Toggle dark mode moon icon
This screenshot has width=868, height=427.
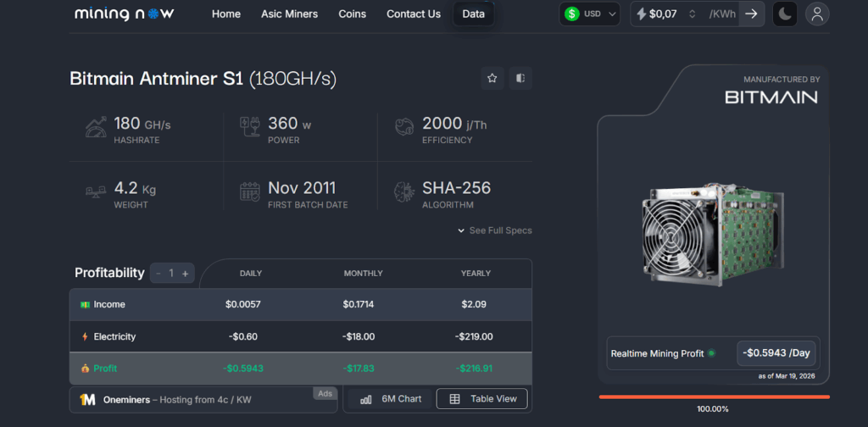click(x=785, y=14)
